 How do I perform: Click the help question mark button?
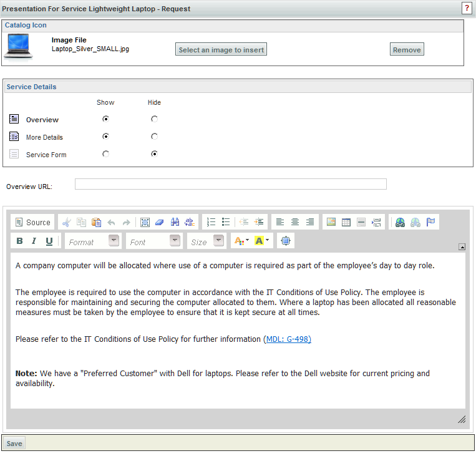(467, 8)
